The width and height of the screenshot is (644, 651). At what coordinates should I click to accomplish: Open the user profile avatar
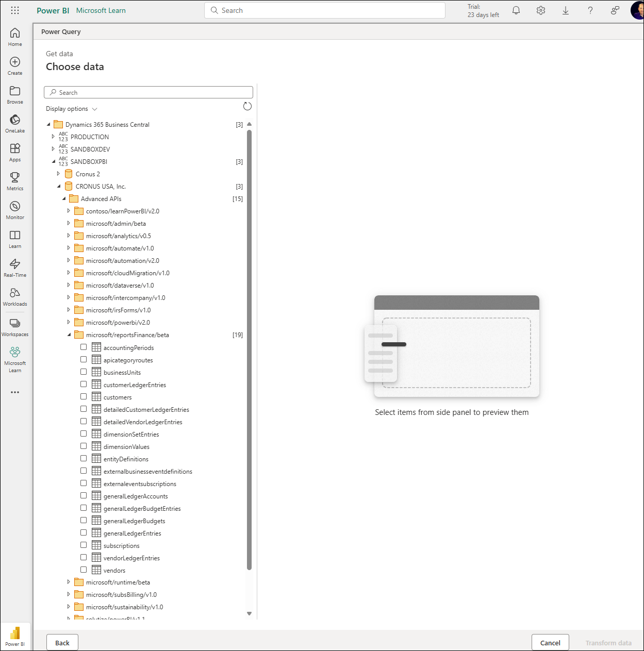pyautogui.click(x=638, y=10)
